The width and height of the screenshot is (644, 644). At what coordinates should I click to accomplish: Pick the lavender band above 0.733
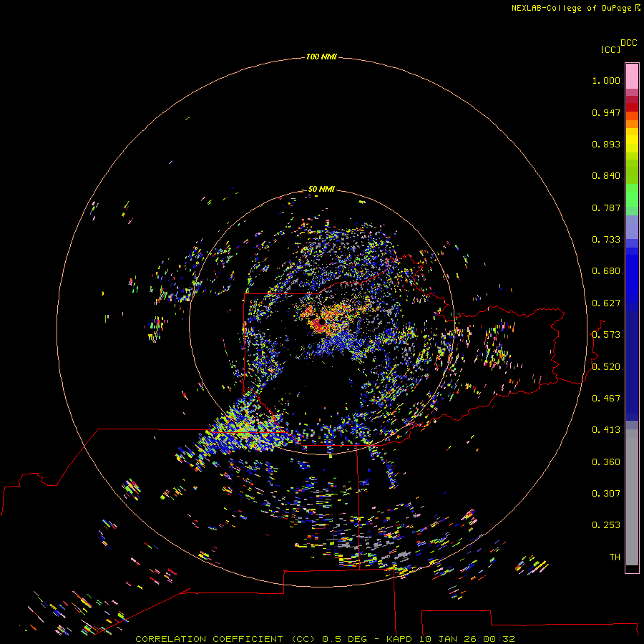[x=632, y=227]
